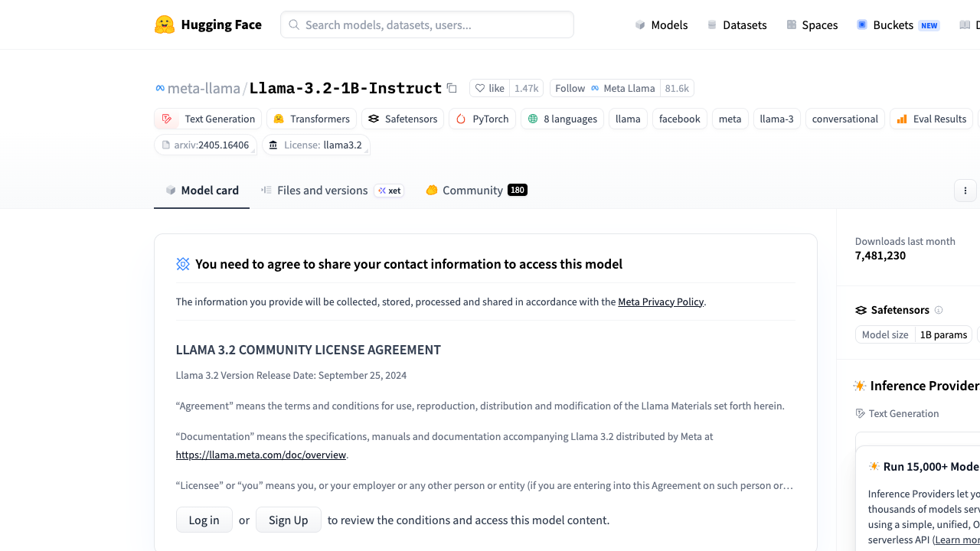This screenshot has height=551, width=980.
Task: Click the heart icon in like button
Action: [480, 88]
